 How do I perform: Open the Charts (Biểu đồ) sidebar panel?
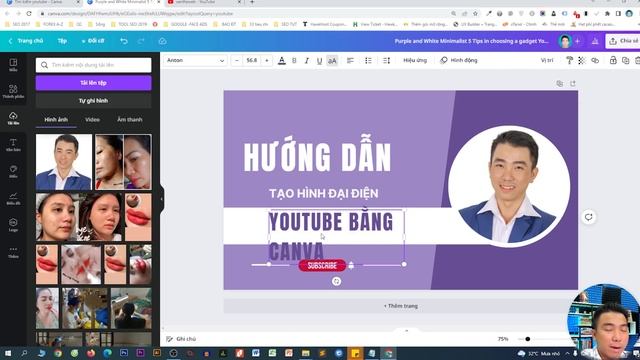13,198
